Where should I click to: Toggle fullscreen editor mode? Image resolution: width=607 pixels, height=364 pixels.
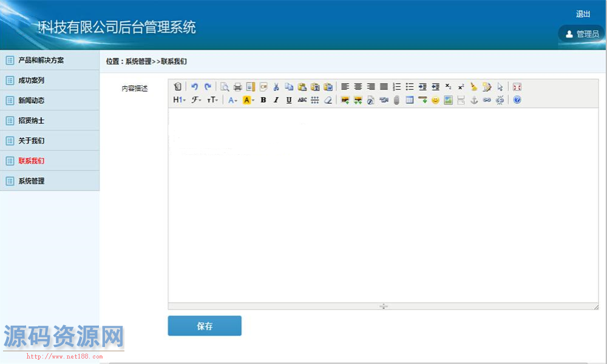517,87
